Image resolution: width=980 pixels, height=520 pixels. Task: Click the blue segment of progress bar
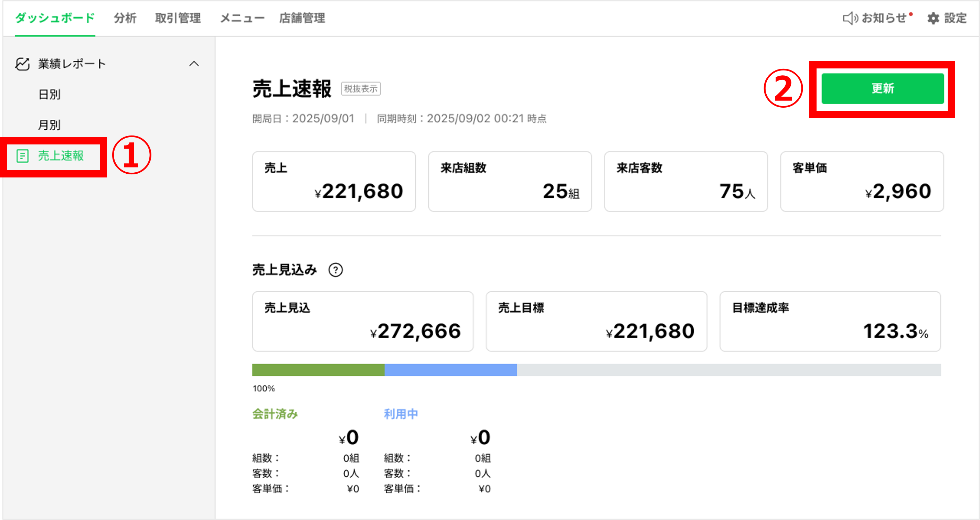tap(450, 370)
